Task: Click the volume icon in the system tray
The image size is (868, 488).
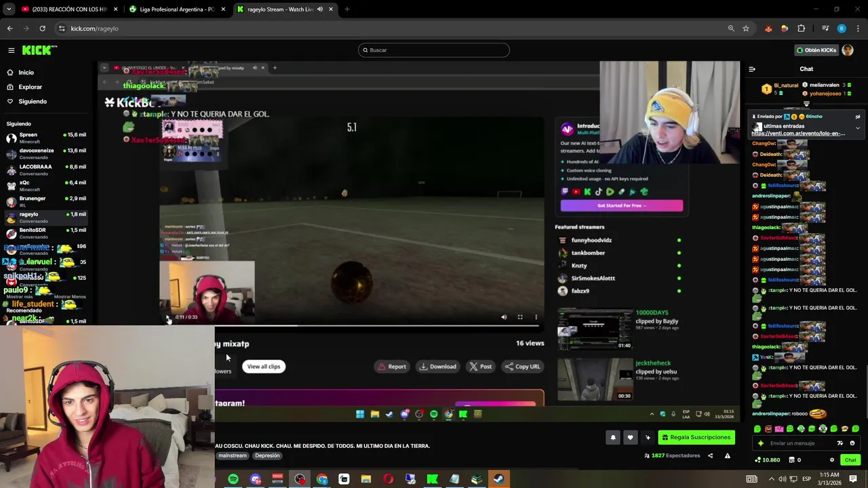Action: [x=782, y=479]
